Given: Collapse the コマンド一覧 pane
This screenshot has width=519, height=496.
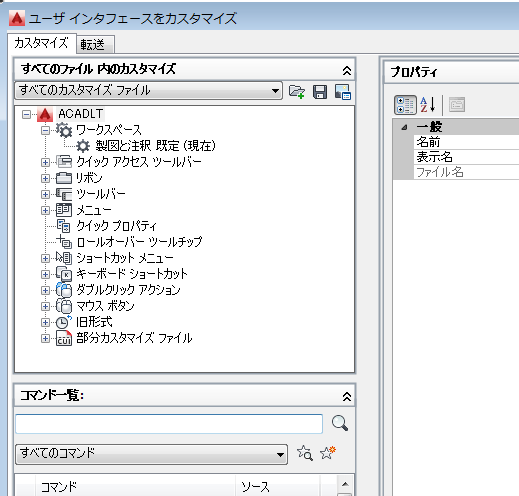Looking at the screenshot, I should click(347, 396).
